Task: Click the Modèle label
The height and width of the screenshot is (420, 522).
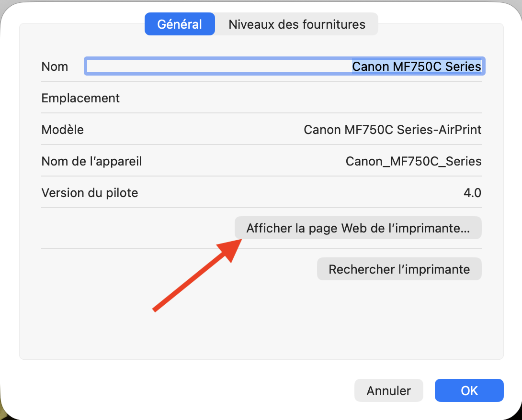Action: 62,130
